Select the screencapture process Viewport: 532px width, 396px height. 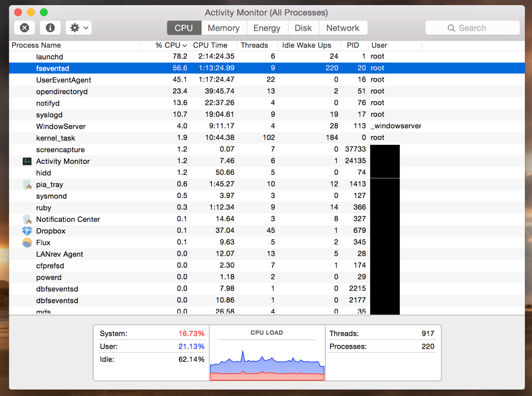pos(267,149)
